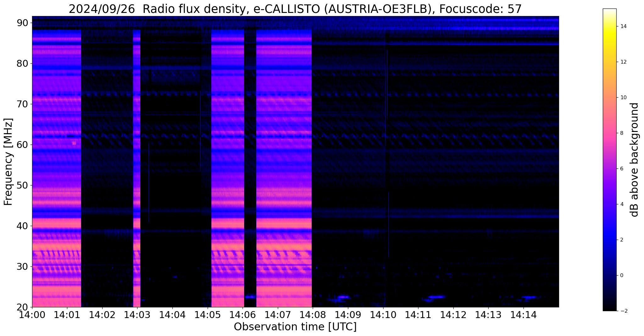Click the 50 MHz frequency tick label
Screen dimensions: 644x336
[x=22, y=185]
